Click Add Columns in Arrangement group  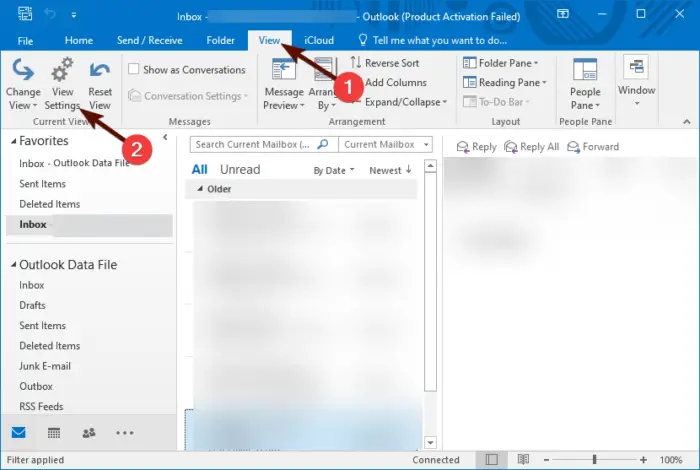[396, 83]
